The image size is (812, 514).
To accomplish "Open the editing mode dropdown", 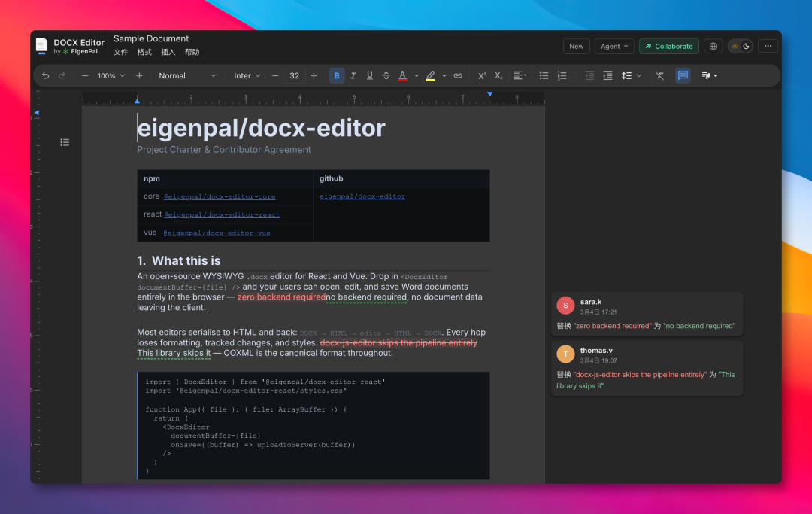I will [709, 76].
